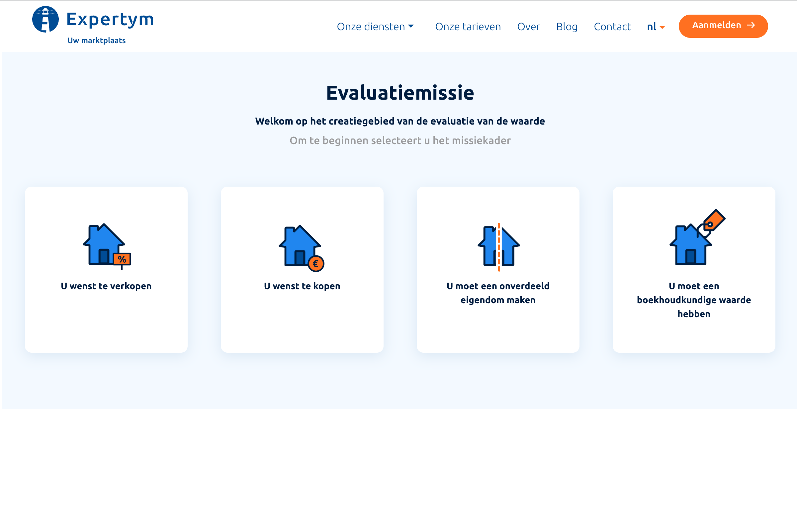Navigate to the Contact page
797x532 pixels.
[612, 27]
